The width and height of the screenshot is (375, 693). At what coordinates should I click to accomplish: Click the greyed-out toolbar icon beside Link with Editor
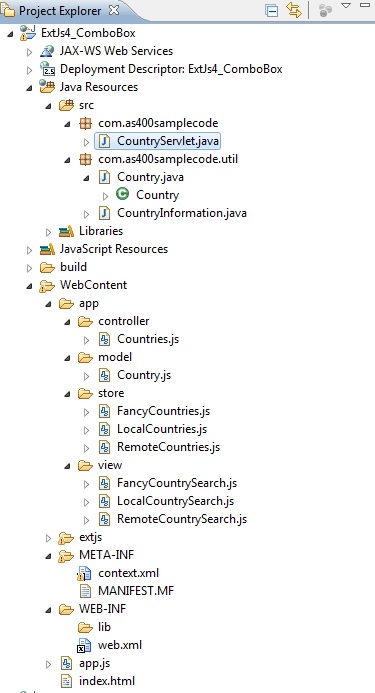[x=325, y=10]
